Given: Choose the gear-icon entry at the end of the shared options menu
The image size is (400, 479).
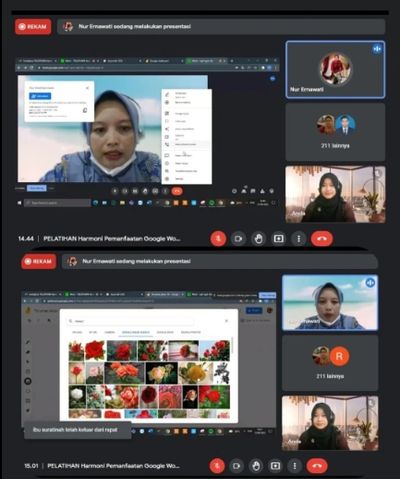Looking at the screenshot, I should (186, 179).
